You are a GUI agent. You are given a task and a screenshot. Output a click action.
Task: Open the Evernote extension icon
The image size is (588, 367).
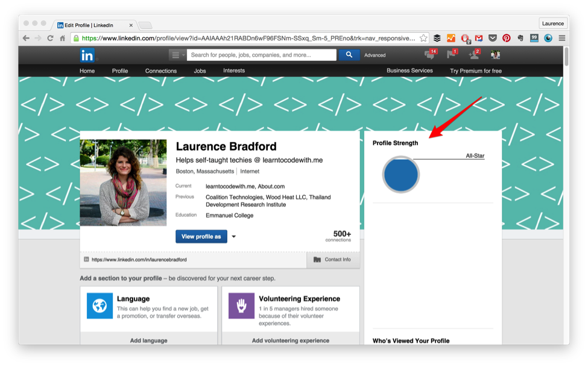tap(520, 37)
